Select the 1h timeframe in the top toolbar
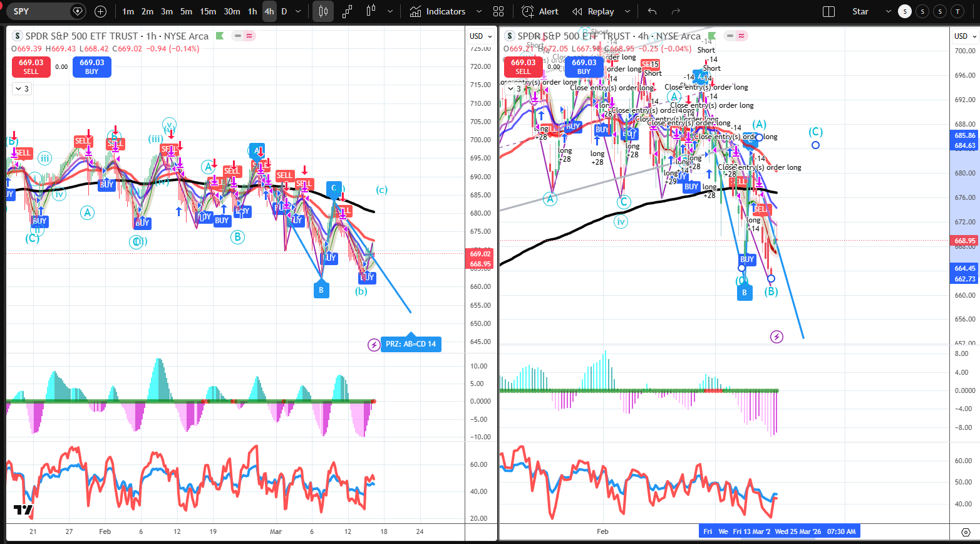980x544 pixels. pos(252,11)
